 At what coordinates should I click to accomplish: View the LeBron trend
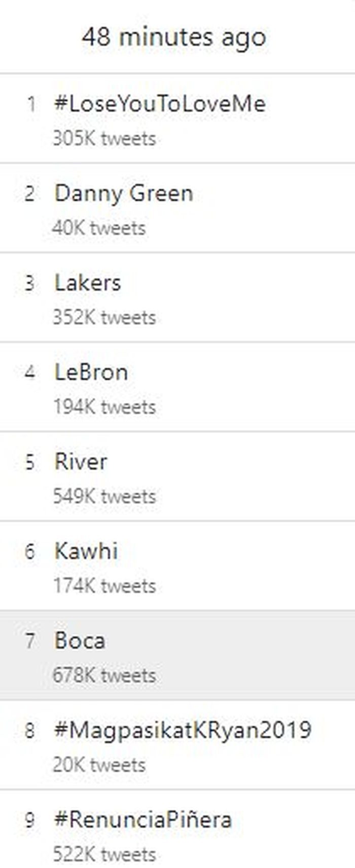91,372
